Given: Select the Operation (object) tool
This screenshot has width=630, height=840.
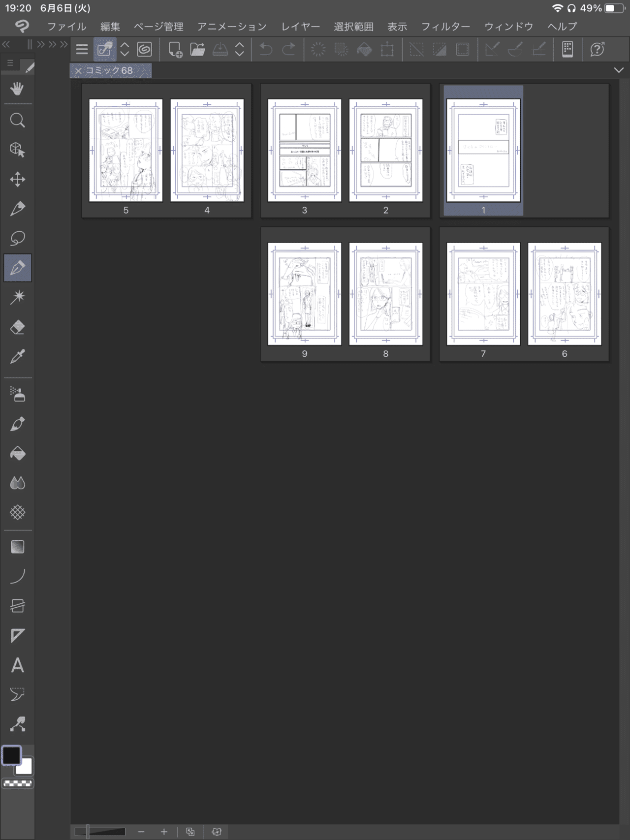Looking at the screenshot, I should 17,150.
